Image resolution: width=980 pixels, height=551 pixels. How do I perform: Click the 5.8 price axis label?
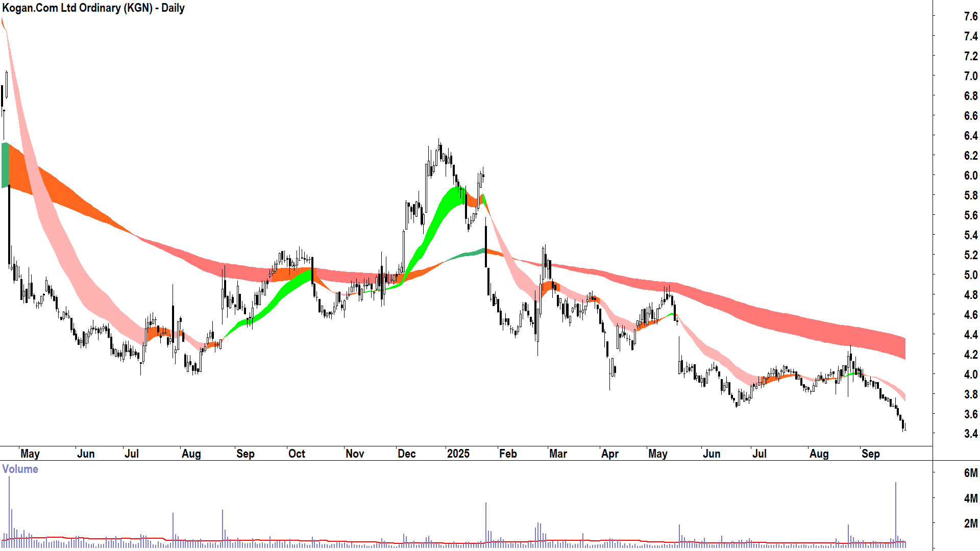970,195
